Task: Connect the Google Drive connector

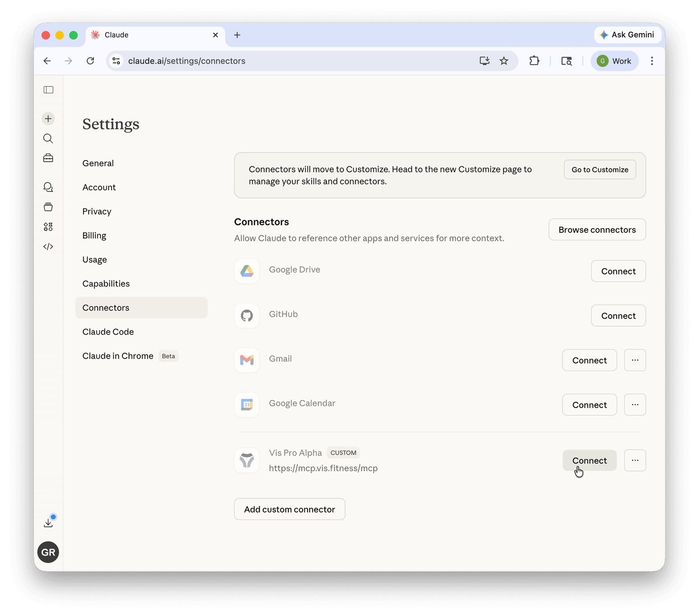Action: point(618,271)
